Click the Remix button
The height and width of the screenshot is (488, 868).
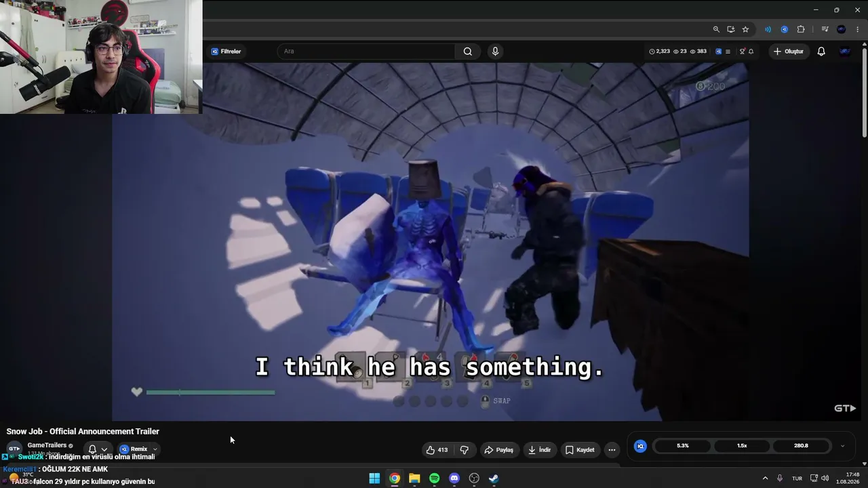134,449
